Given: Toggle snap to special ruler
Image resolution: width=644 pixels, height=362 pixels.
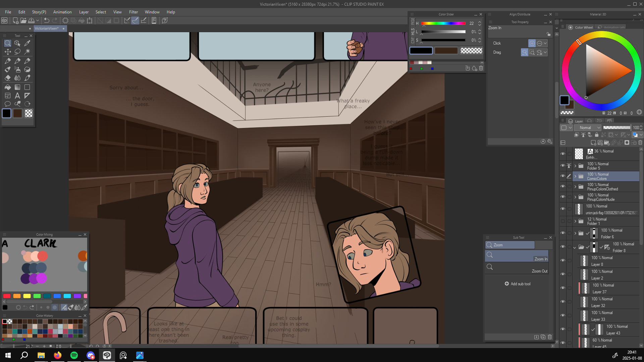Looking at the screenshot, I should [x=135, y=20].
